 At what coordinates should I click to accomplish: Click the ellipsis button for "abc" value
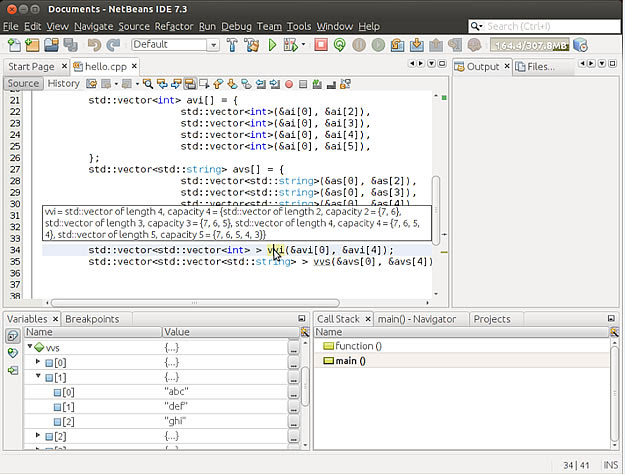(294, 393)
